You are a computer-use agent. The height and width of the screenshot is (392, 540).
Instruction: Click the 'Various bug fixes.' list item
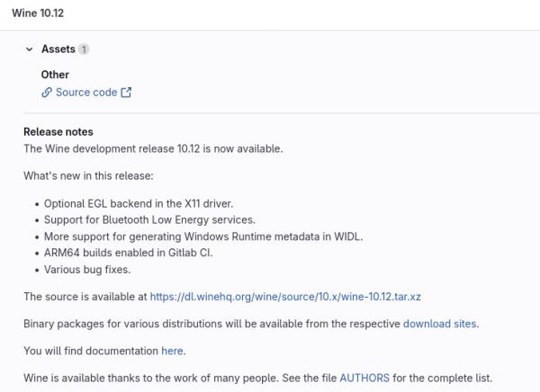[x=87, y=270]
